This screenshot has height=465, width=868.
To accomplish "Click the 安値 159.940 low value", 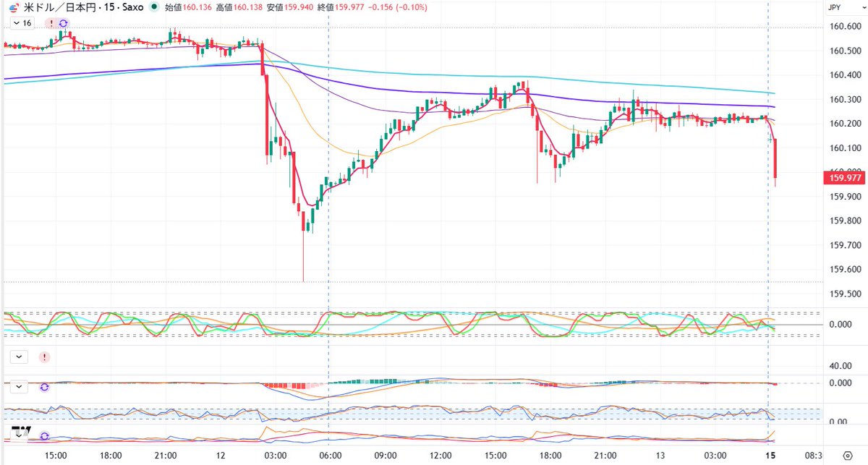I will click(289, 7).
